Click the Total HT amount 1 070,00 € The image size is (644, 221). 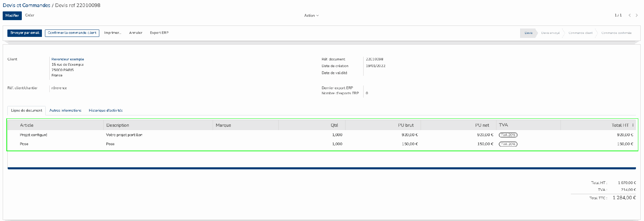(627, 183)
